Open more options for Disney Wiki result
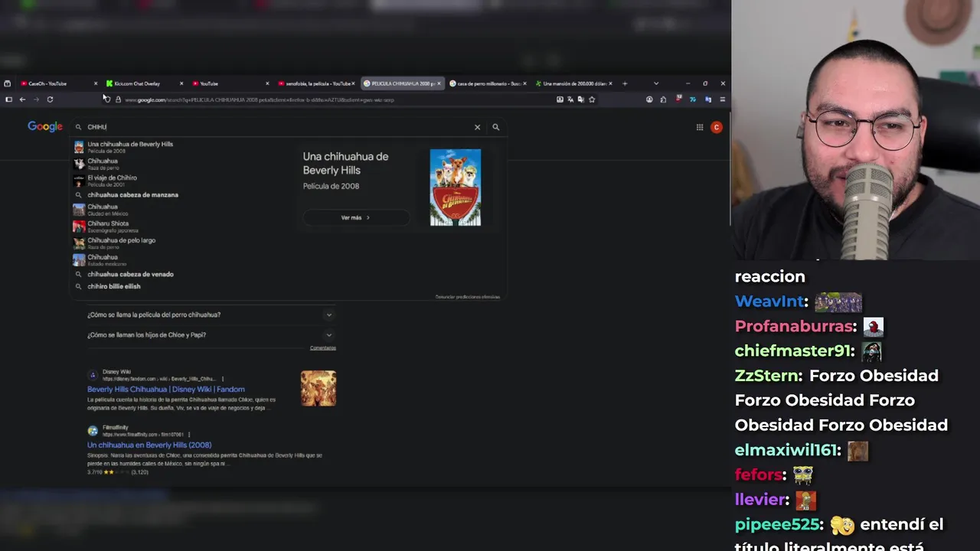Viewport: 980px width, 551px height. click(223, 379)
